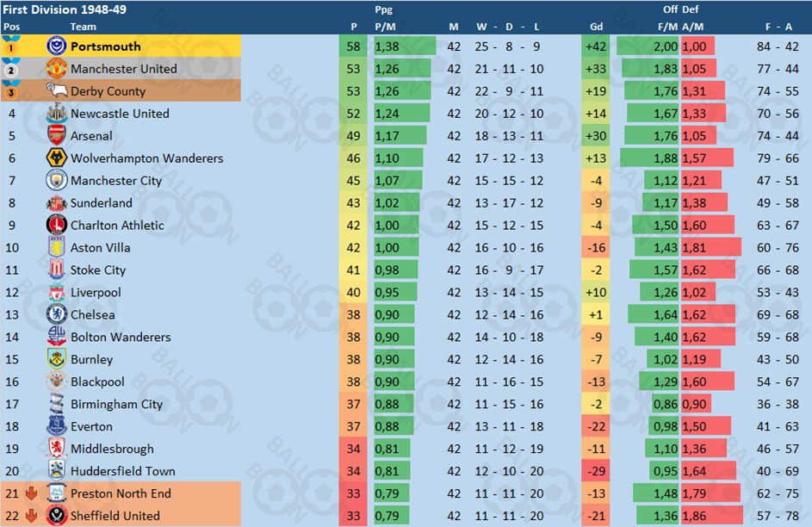
Task: Click the Portsmouth club crest
Action: point(57,46)
